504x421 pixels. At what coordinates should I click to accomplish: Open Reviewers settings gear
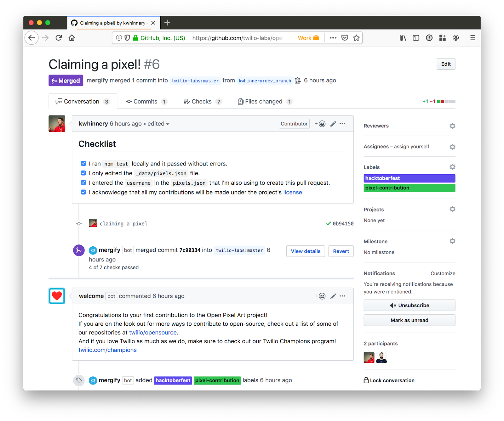452,126
